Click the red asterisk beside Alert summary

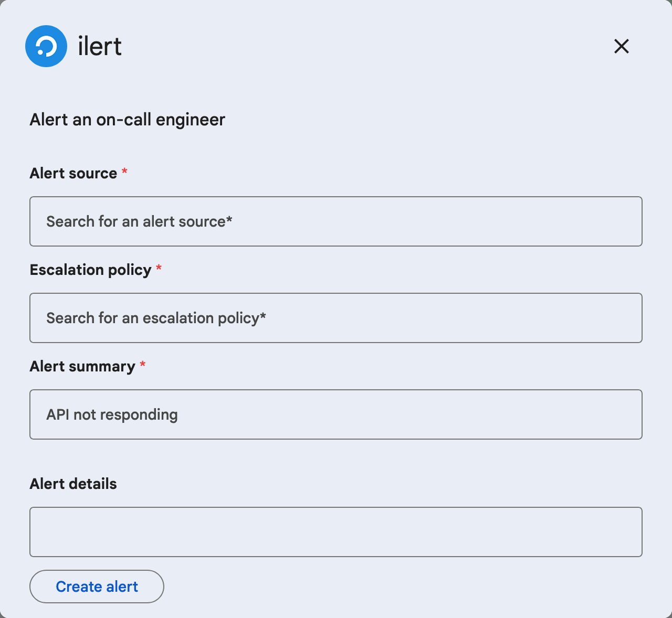[142, 365]
